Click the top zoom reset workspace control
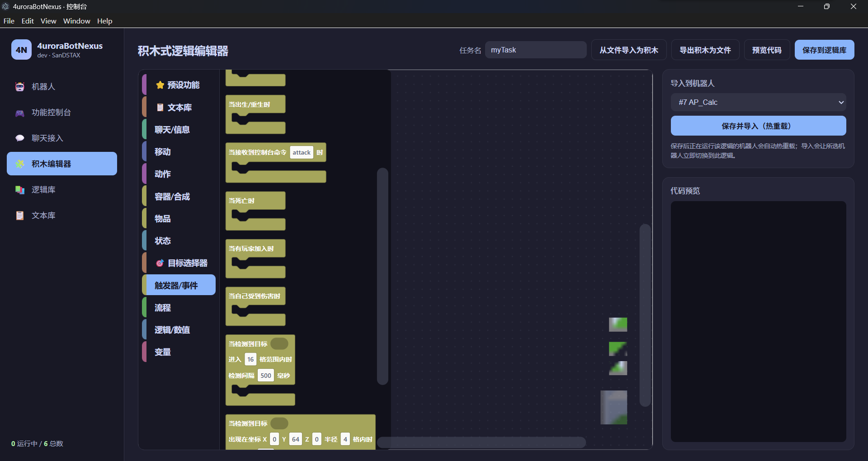This screenshot has height=461, width=868. pyautogui.click(x=618, y=325)
